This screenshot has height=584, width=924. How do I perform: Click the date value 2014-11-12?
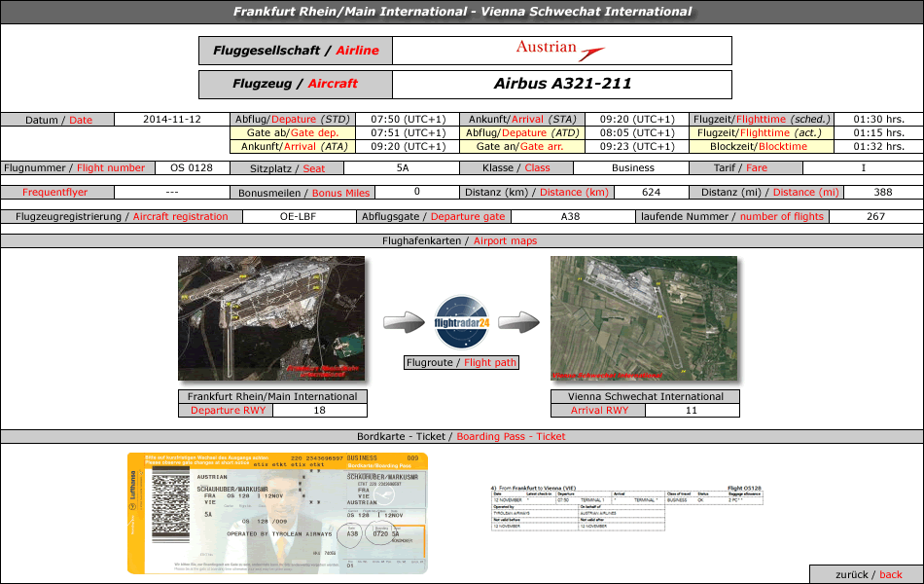(171, 119)
